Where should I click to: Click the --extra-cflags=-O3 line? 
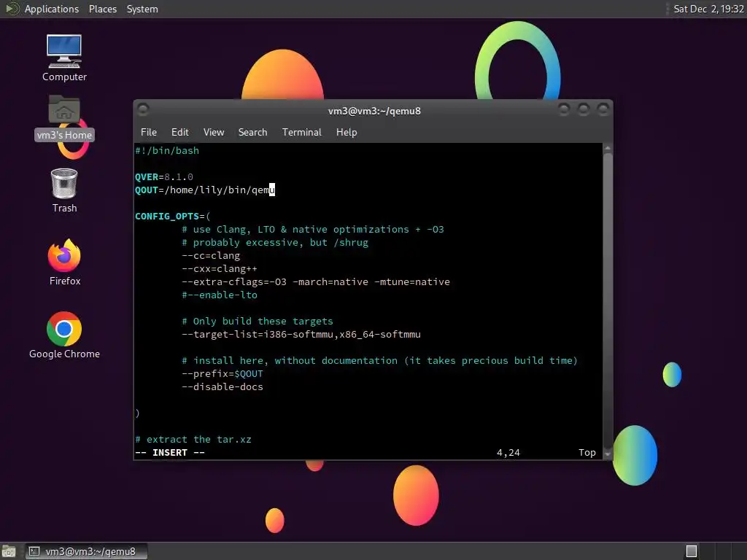316,282
